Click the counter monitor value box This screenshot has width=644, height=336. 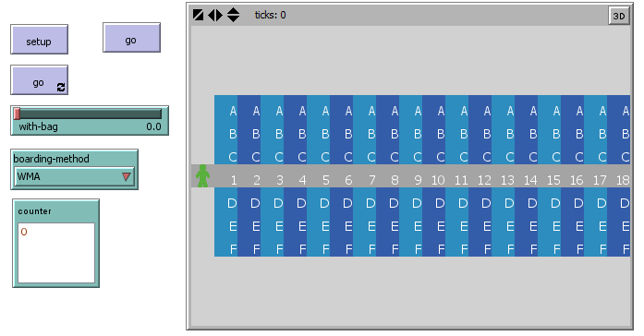[x=56, y=253]
